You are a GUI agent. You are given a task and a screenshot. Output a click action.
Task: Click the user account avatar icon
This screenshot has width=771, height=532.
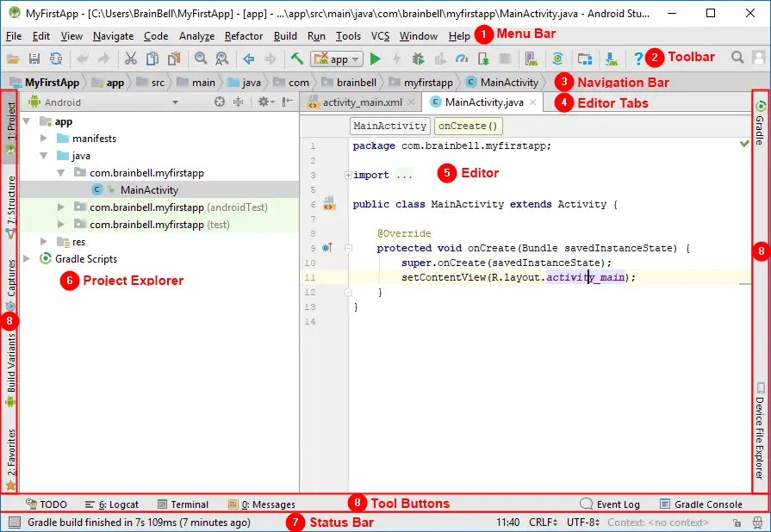pos(760,58)
